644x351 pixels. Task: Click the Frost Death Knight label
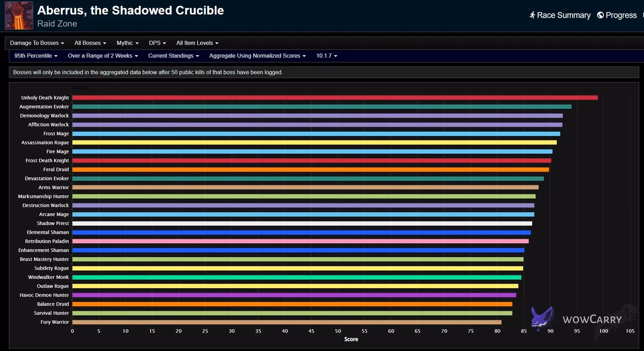coord(47,161)
